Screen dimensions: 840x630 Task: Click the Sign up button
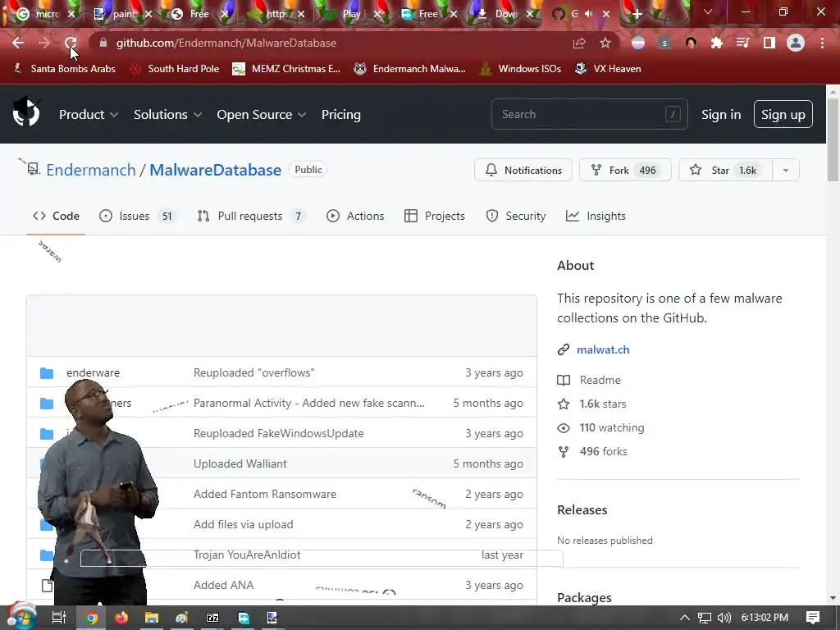pyautogui.click(x=783, y=114)
